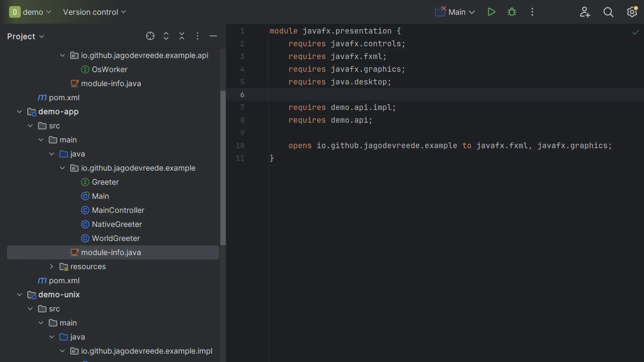Open MainController class in tree
This screenshot has height=362, width=644.
coord(118,210)
